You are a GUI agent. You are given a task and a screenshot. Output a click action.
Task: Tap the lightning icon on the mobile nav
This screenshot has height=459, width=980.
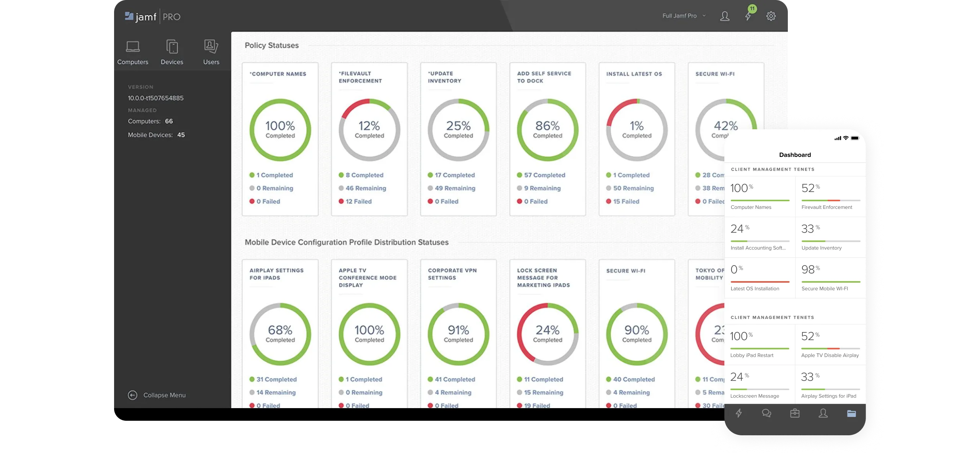pos(739,413)
